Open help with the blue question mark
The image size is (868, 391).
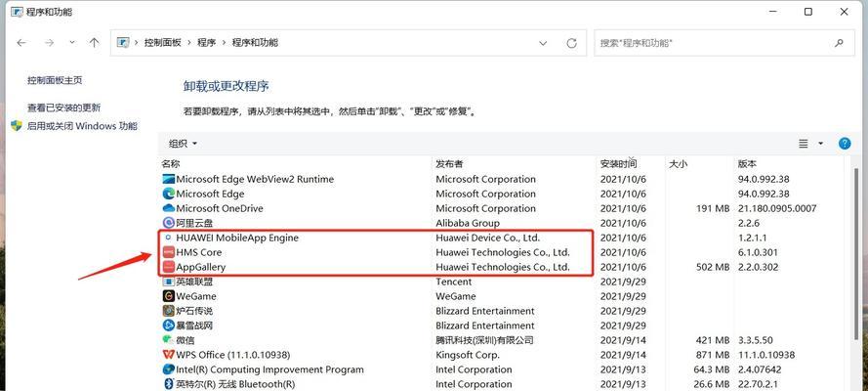tap(845, 144)
